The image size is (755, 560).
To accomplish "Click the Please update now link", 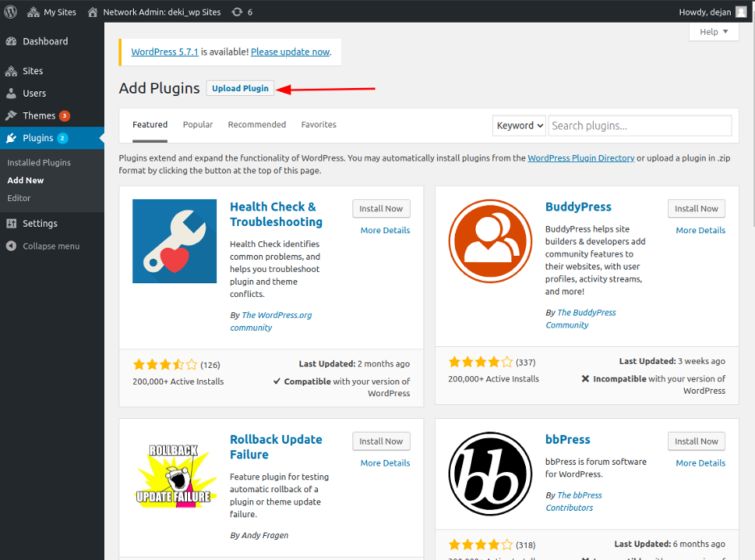I will [x=290, y=52].
